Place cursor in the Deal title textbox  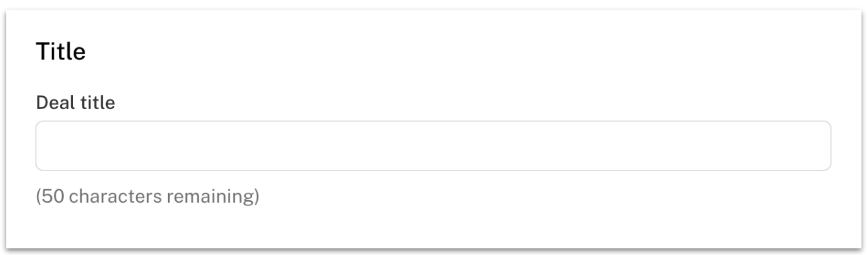click(433, 146)
